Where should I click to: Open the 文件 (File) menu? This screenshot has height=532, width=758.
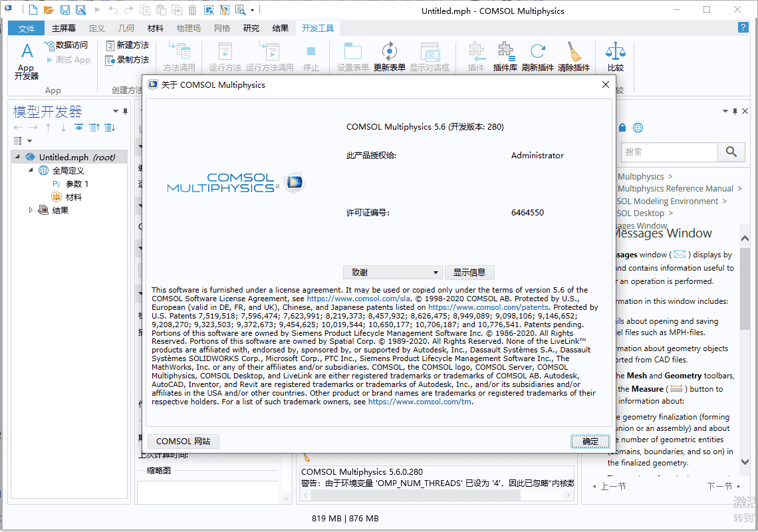[x=27, y=29]
